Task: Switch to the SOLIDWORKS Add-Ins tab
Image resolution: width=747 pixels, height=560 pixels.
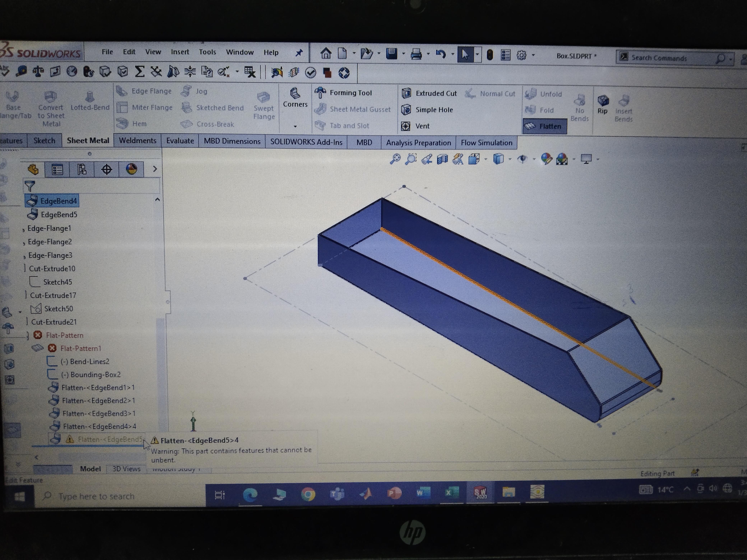Action: coord(306,142)
